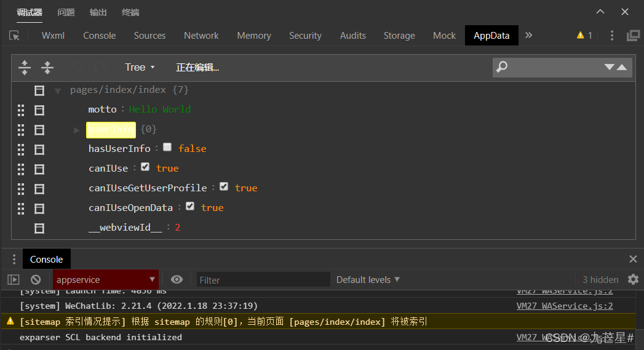Open the Network tab
This screenshot has height=350, width=644.
201,36
